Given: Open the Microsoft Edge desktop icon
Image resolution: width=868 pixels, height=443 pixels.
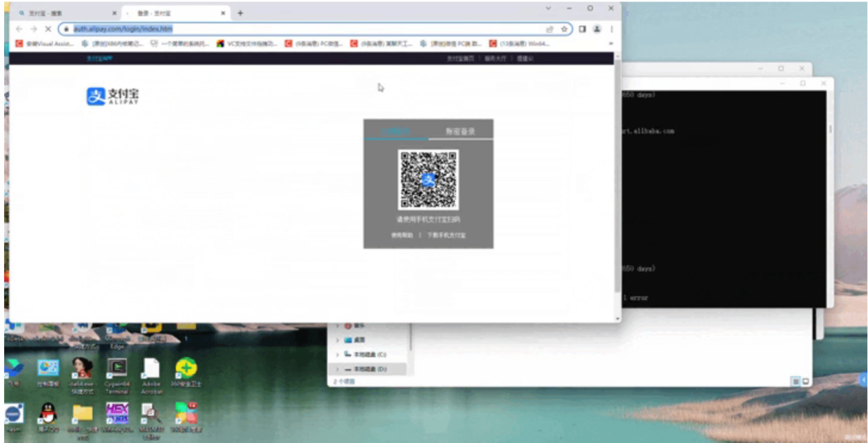Looking at the screenshot, I should click(117, 337).
